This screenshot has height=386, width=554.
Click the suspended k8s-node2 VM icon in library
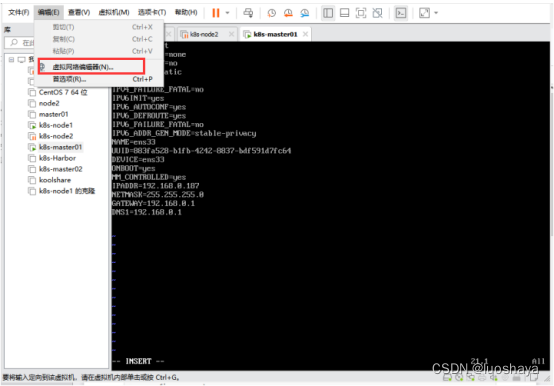coord(32,136)
